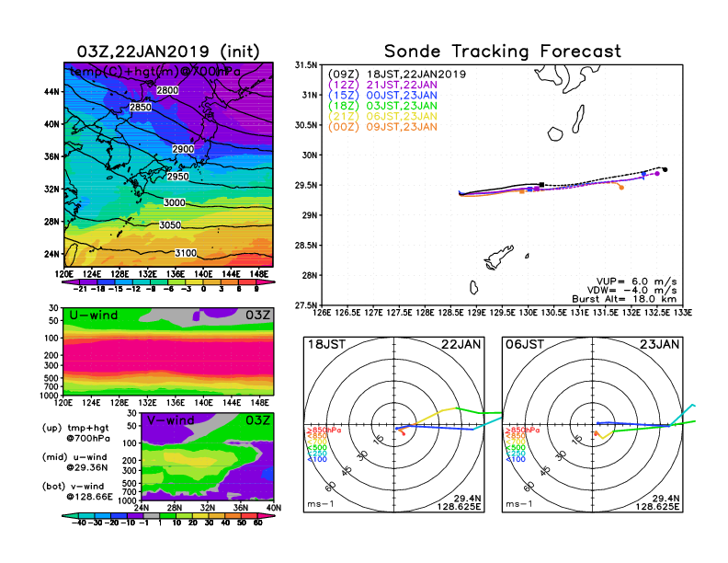728x563 pixels.
Task: Select green legend entry "(18Z) 03JST,23JAN"
Action: 382,106
